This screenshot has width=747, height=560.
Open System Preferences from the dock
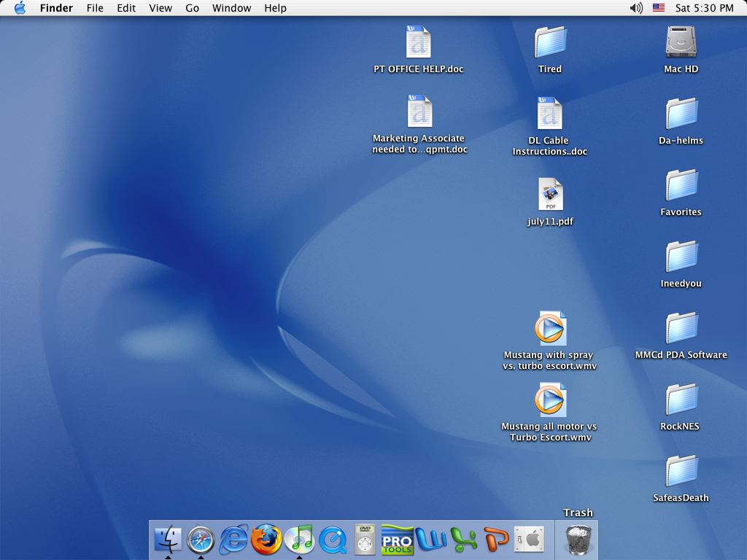[x=530, y=540]
